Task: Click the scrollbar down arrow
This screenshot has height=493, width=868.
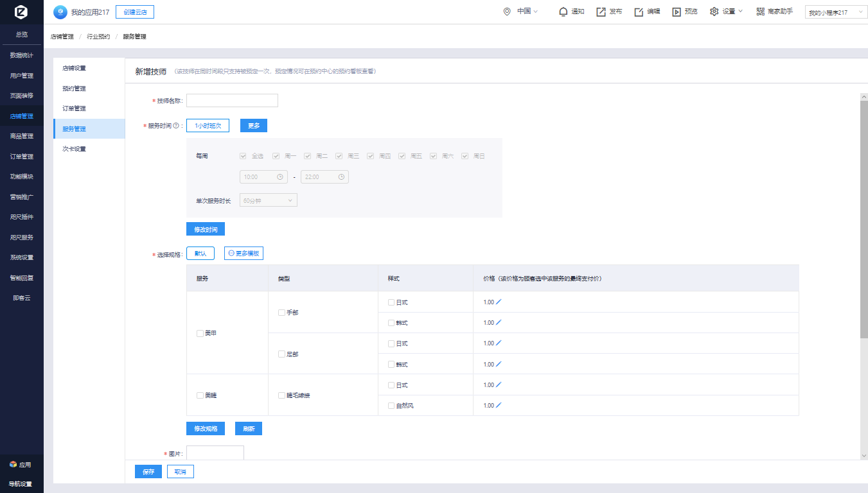Action: tap(864, 455)
